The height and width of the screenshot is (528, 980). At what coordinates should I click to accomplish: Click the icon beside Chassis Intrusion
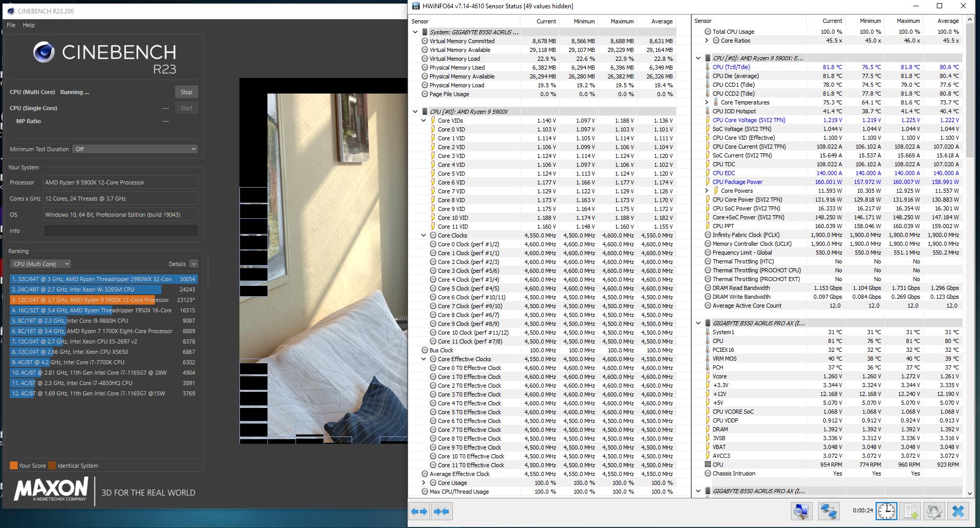(707, 473)
